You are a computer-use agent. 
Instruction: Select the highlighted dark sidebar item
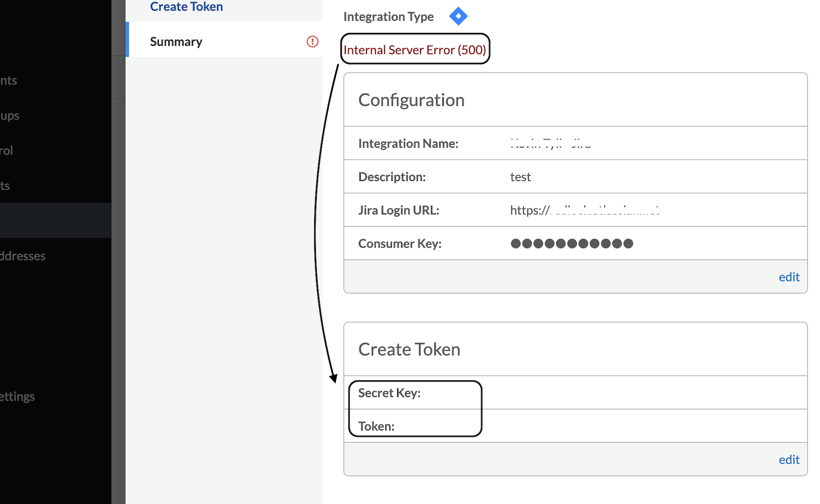(55, 220)
